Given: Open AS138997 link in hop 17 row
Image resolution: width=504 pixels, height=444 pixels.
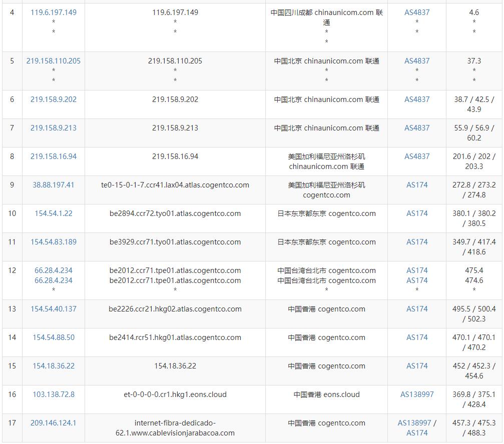Looking at the screenshot, I should pyautogui.click(x=414, y=423).
